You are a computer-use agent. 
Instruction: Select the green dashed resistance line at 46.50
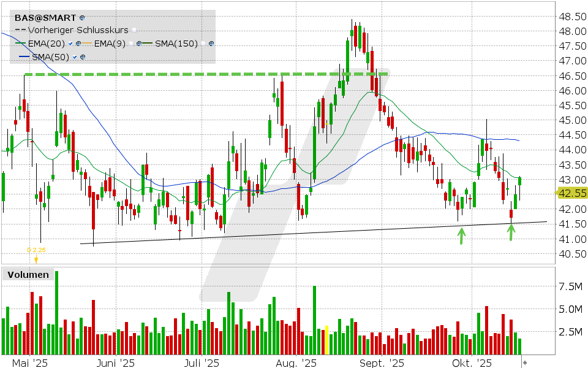184,74
